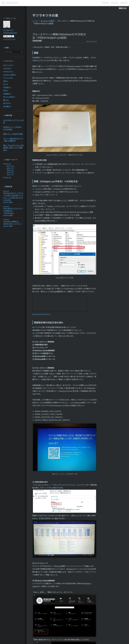Image resolution: width=129 pixels, height=644 pixels.
Task: Open the Windows PC関連 (6) category
Action: (x=10, y=75)
